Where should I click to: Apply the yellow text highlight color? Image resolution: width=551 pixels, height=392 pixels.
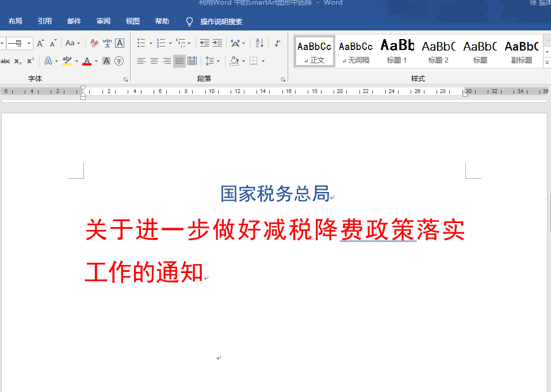pos(67,61)
